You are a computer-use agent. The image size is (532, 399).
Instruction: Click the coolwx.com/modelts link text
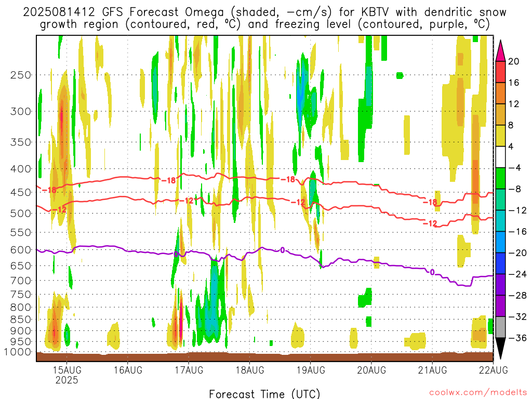click(478, 393)
